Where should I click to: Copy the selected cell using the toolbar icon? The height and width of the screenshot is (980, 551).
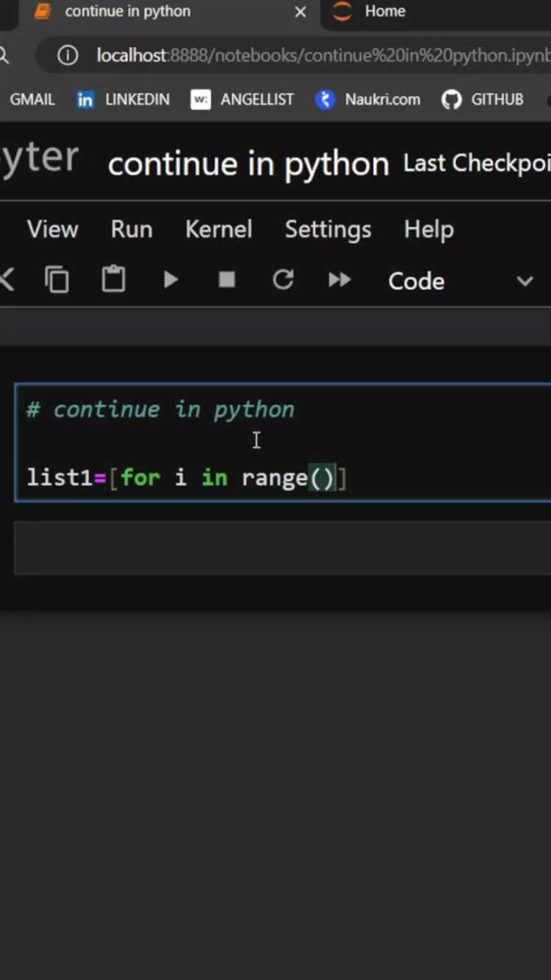pyautogui.click(x=57, y=280)
